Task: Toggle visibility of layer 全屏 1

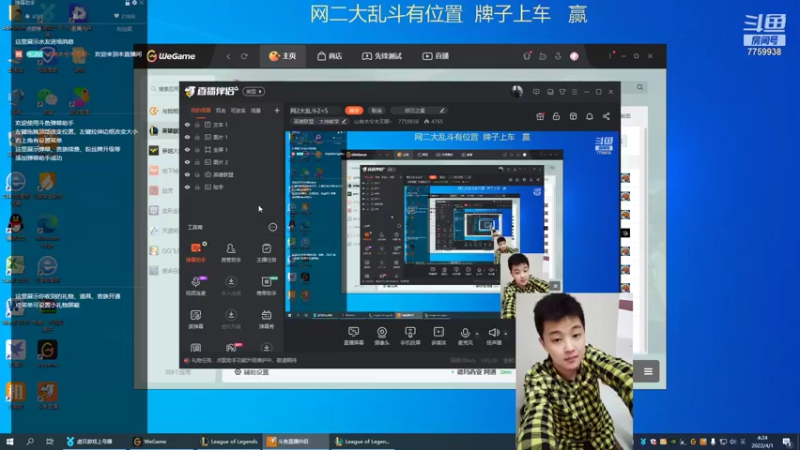Action: (187, 149)
